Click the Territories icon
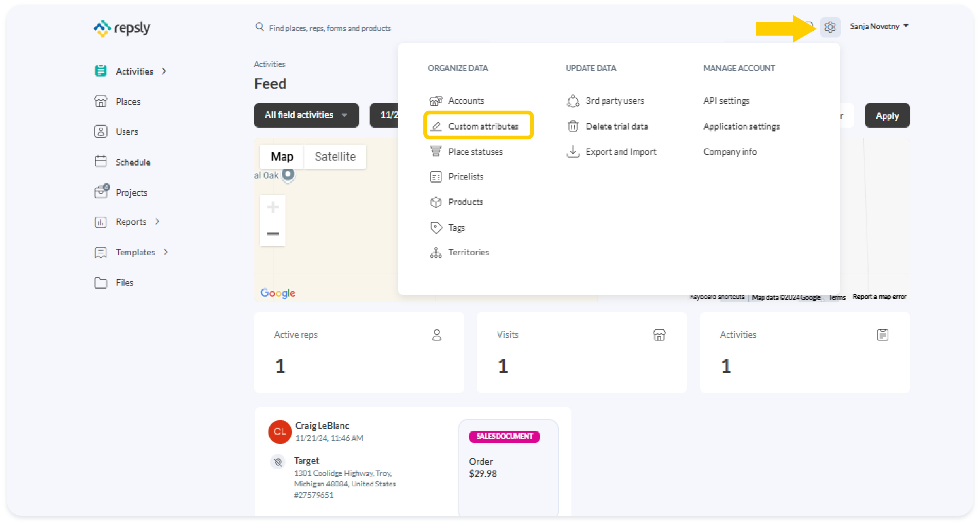Image resolution: width=980 pixels, height=525 pixels. (435, 253)
